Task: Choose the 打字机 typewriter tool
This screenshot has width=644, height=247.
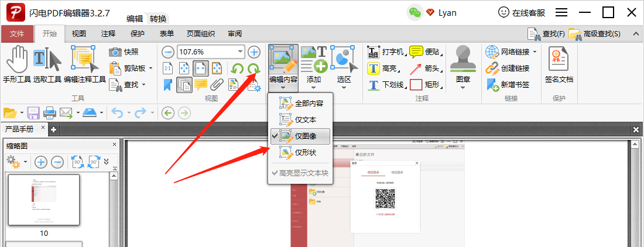Action: click(x=385, y=52)
